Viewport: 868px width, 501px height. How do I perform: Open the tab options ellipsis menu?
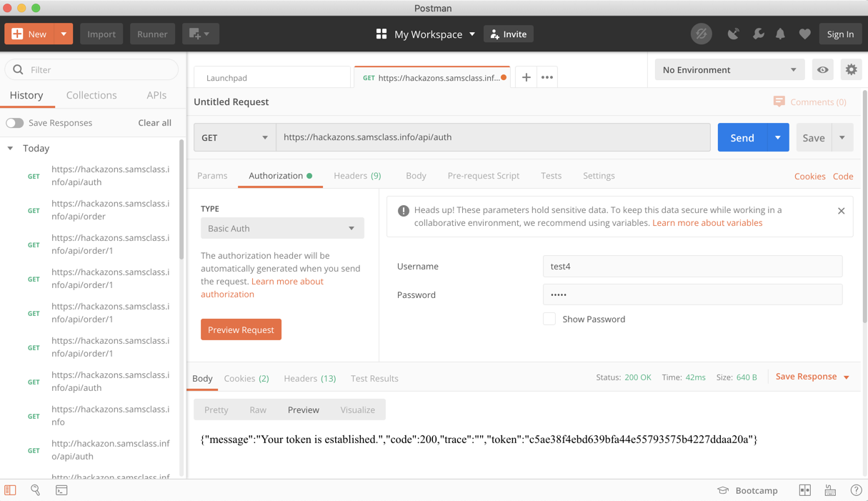coord(547,77)
